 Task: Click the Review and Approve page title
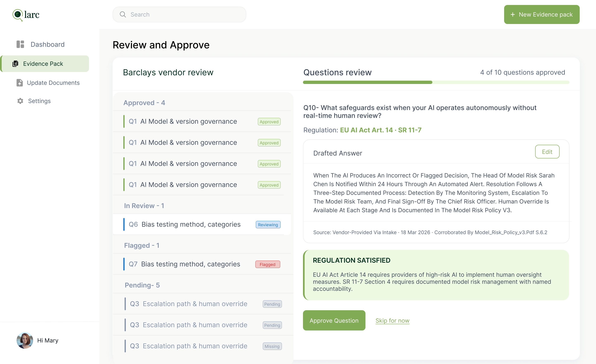click(161, 45)
